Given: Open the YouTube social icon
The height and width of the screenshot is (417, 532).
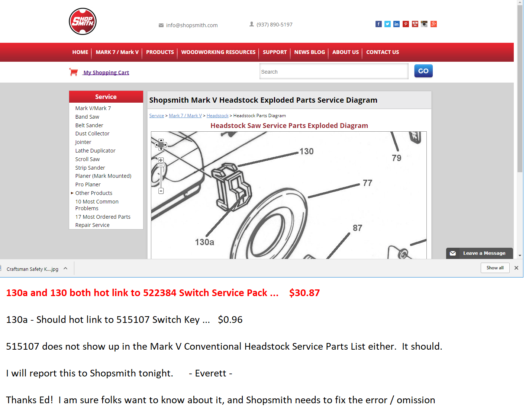Looking at the screenshot, I should coord(415,24).
